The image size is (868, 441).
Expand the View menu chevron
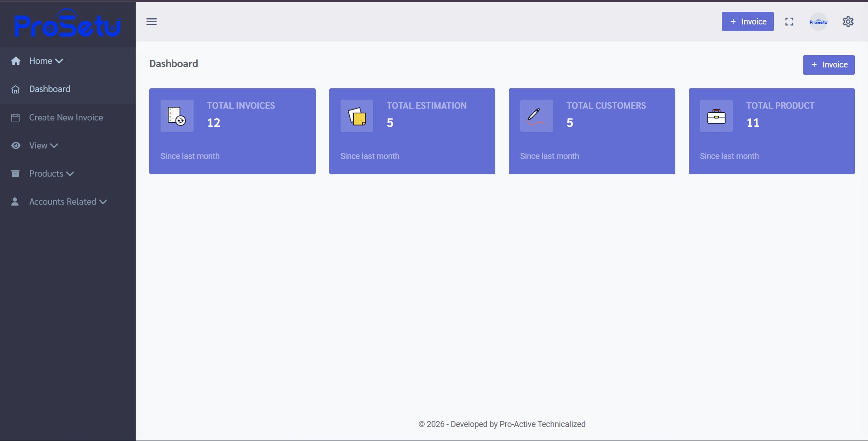point(54,146)
